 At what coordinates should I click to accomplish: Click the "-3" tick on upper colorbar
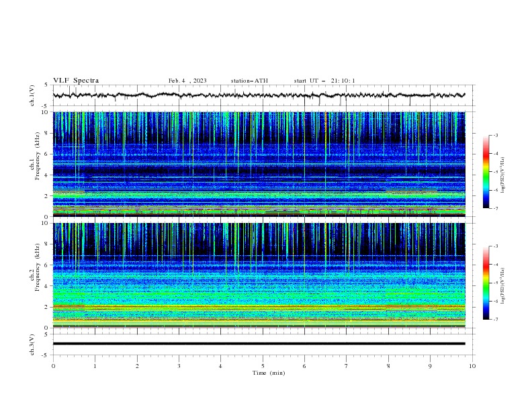(496, 135)
